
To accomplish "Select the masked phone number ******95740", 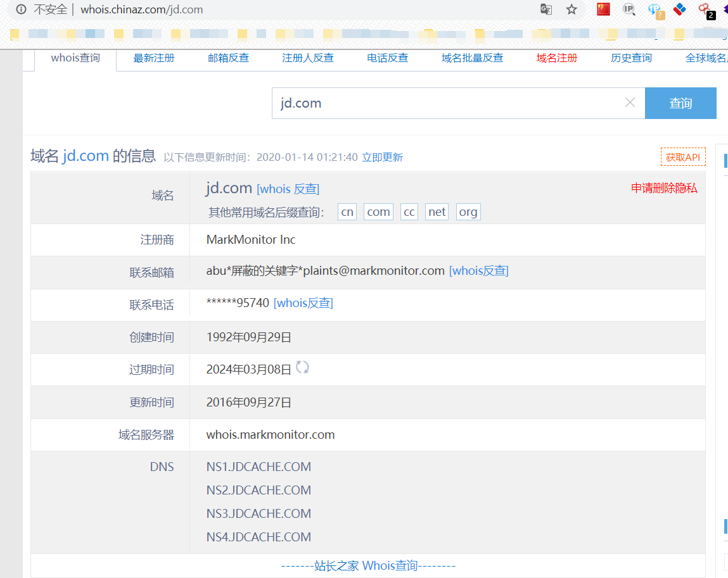I will pyautogui.click(x=238, y=303).
